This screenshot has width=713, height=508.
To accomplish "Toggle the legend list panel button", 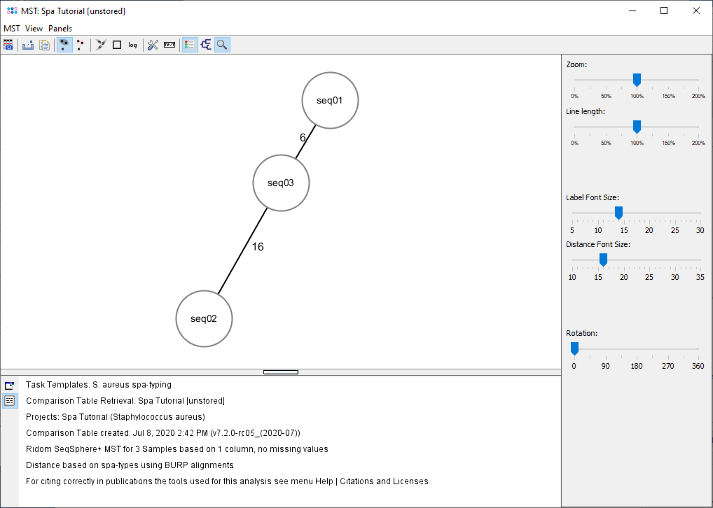I will tap(190, 45).
